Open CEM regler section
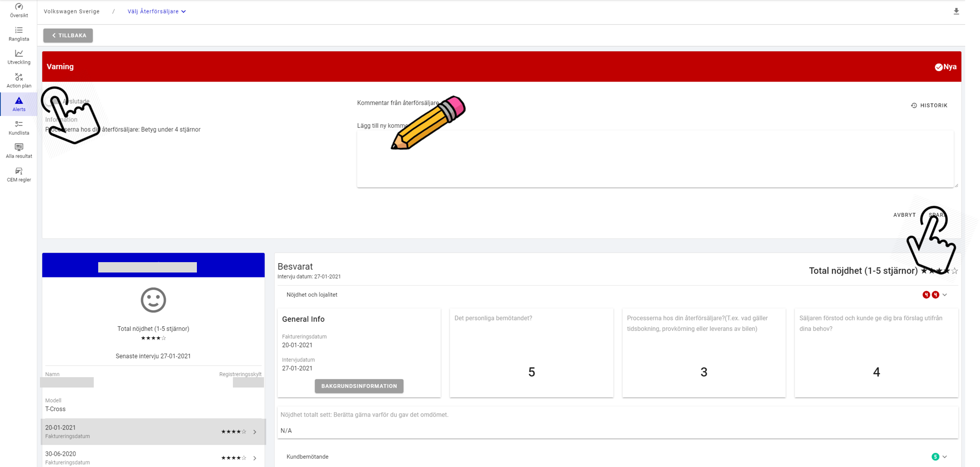980x467 pixels. click(19, 175)
